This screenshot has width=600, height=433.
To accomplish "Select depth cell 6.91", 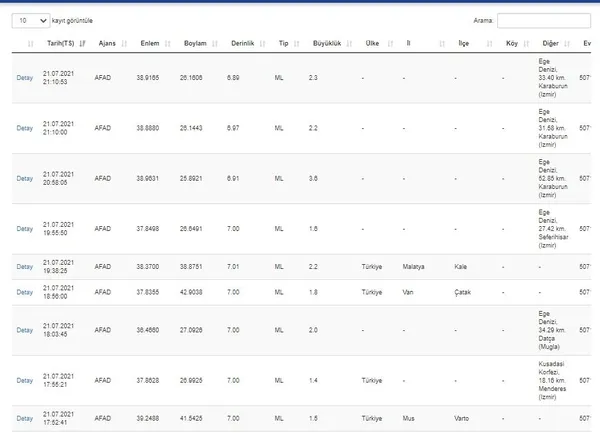I will click(233, 179).
